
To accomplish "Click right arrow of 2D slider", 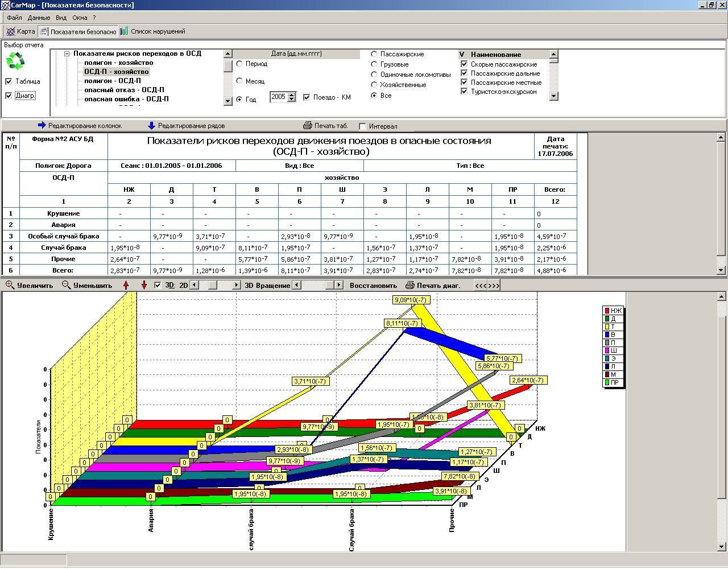I will tap(237, 285).
